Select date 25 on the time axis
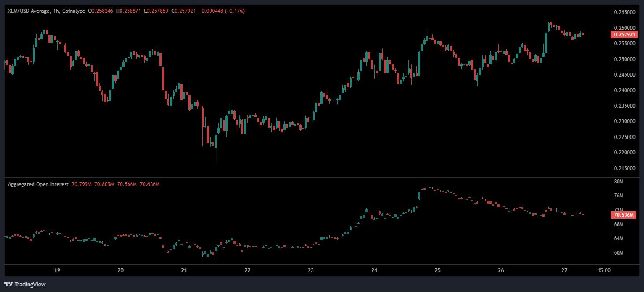This screenshot has height=292, width=644. tap(438, 270)
